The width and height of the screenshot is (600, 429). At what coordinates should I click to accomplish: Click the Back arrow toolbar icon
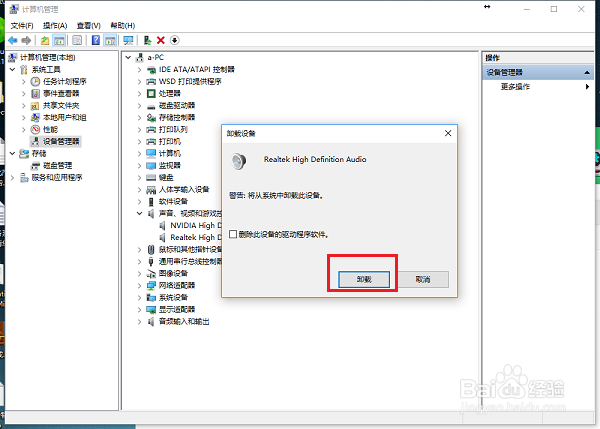coord(13,40)
